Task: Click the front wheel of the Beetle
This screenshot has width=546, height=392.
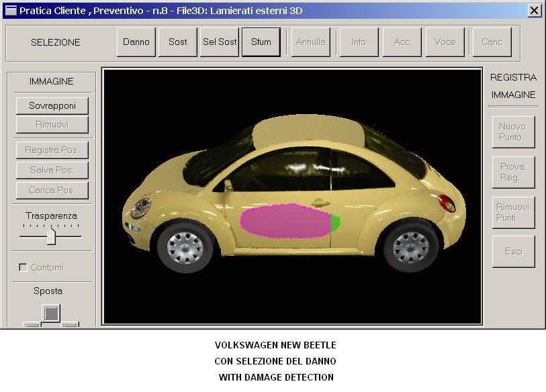Action: (x=185, y=248)
